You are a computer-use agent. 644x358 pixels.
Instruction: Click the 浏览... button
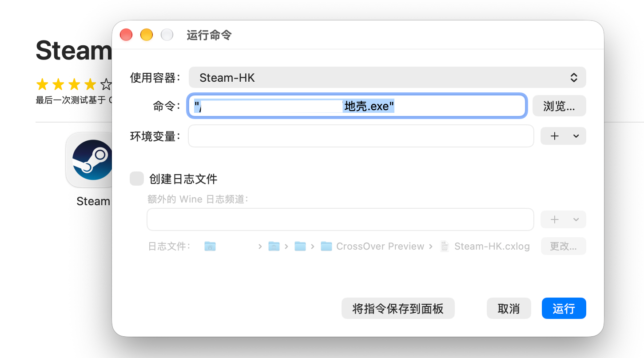tap(559, 106)
